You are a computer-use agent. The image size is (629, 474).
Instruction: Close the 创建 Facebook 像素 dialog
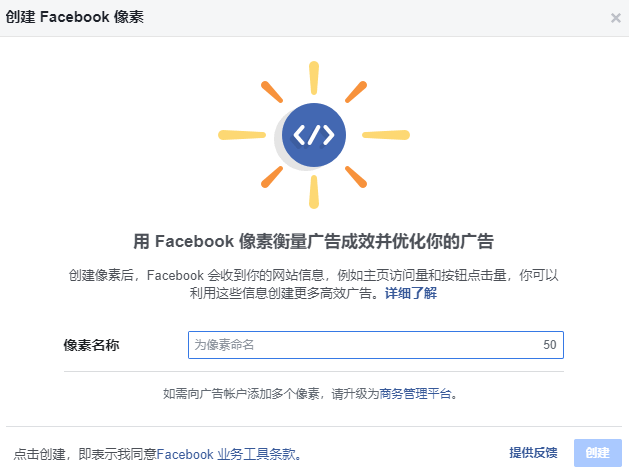pos(615,18)
